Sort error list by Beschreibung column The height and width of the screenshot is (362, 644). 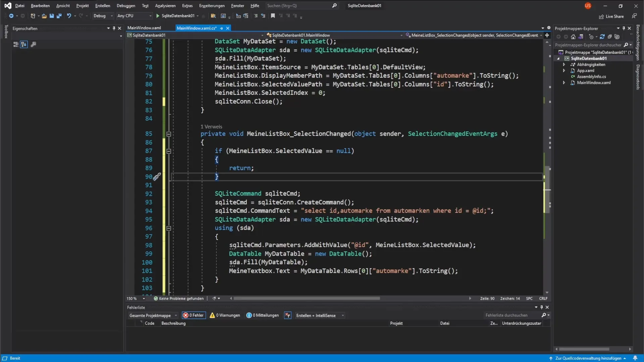tap(173, 323)
